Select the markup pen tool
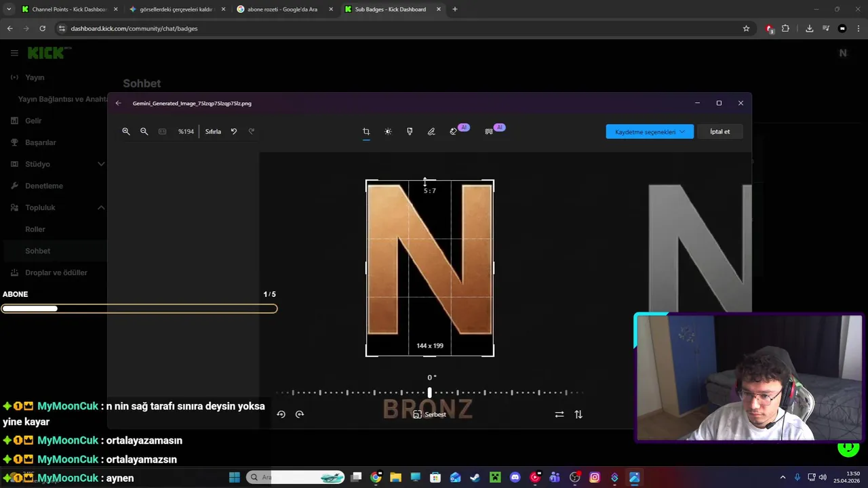The height and width of the screenshot is (488, 868). tap(431, 131)
